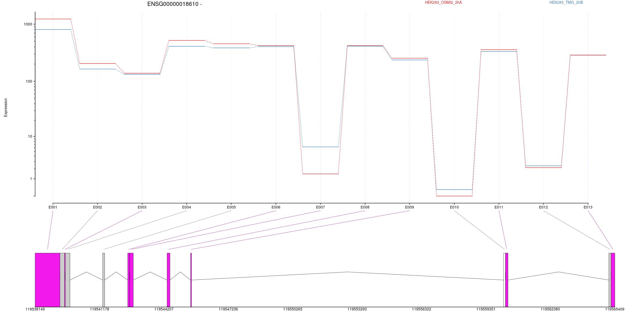Click the blue E010 expression segment

pos(454,189)
